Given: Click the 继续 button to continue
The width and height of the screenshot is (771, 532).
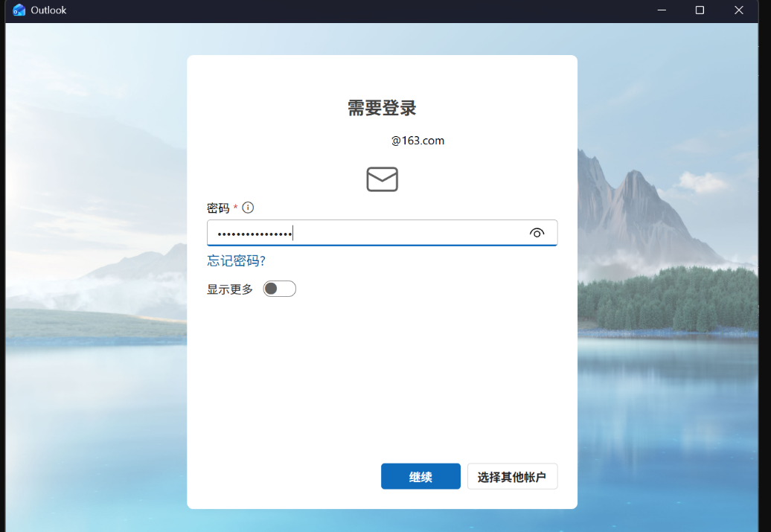Looking at the screenshot, I should click(420, 476).
